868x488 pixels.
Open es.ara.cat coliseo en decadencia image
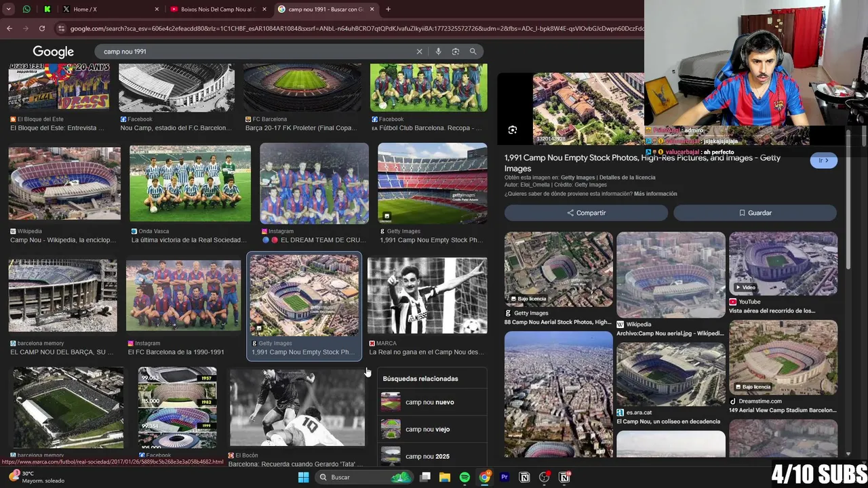click(x=671, y=374)
